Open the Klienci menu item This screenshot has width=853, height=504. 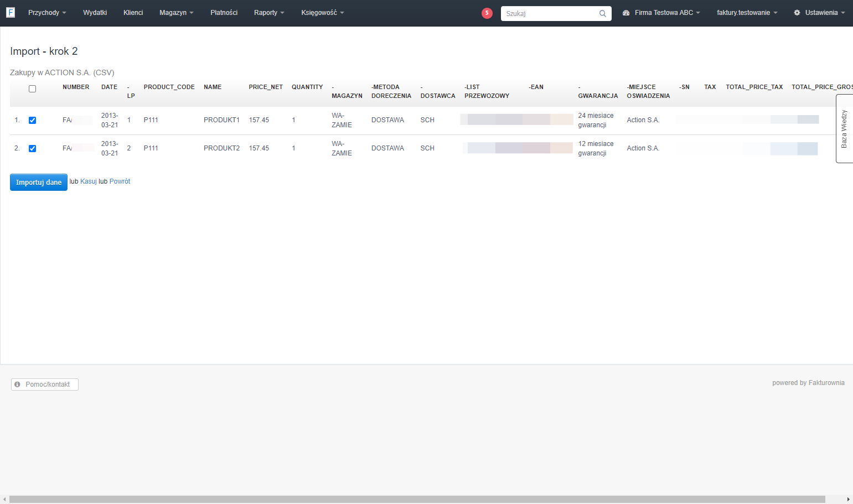click(x=133, y=13)
